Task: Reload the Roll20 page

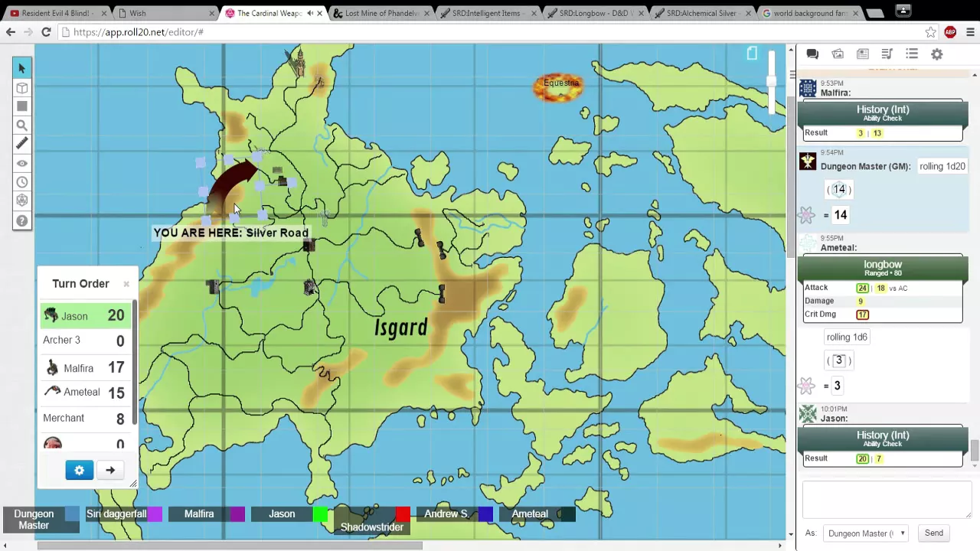Action: [46, 32]
